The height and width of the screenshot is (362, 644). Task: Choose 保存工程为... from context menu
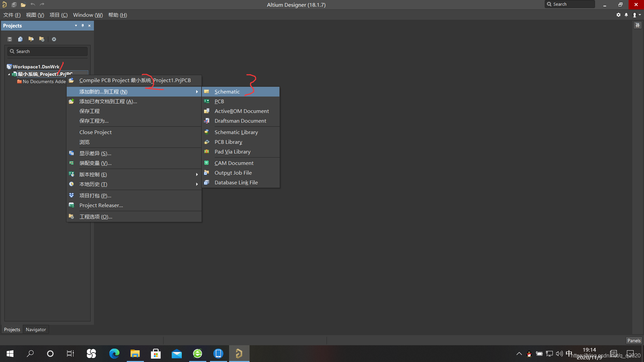[134, 121]
